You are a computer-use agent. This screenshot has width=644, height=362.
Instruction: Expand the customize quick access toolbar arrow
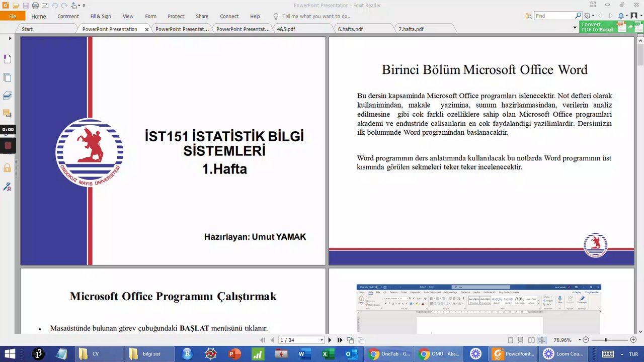click(84, 6)
